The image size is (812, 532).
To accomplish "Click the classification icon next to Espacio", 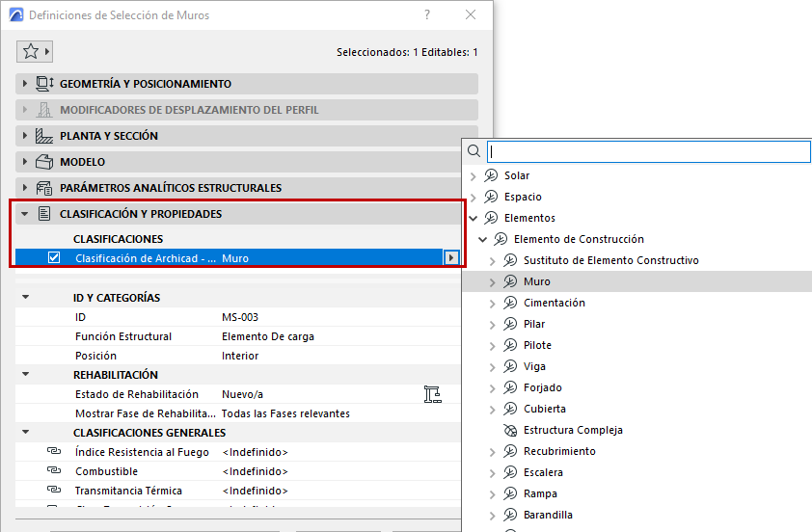I will 491,197.
